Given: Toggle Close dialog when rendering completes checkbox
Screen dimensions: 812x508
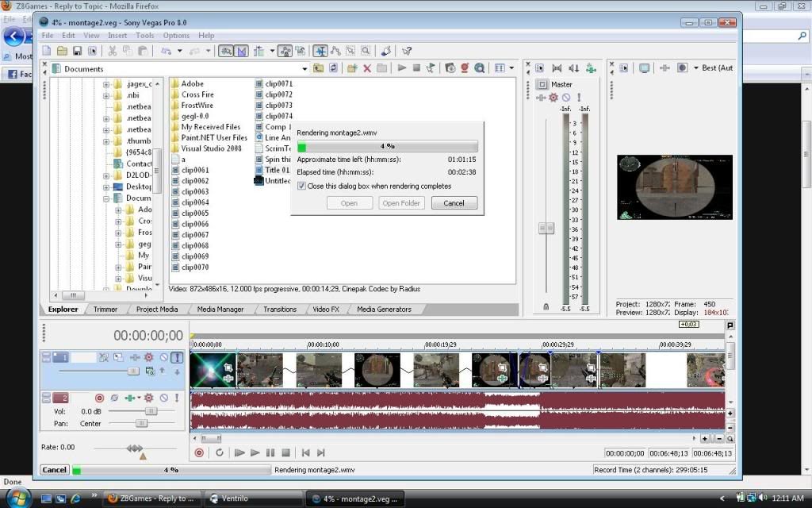Looking at the screenshot, I should coord(301,186).
